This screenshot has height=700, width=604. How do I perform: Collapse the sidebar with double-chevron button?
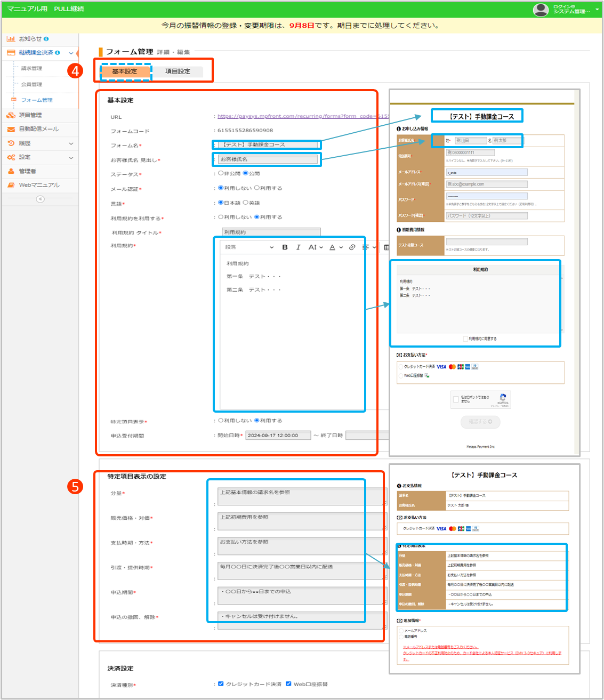[x=40, y=199]
